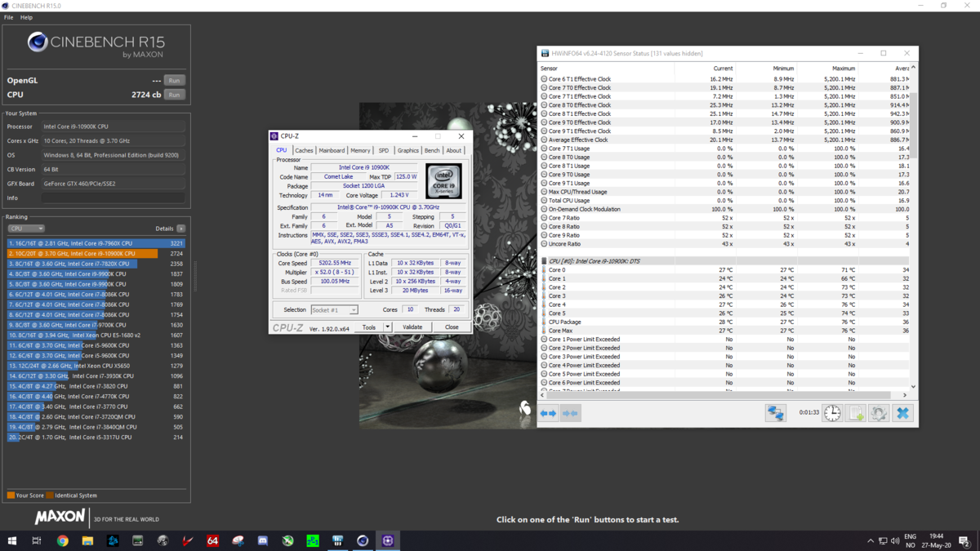This screenshot has height=551, width=980.
Task: Select ranking entry Intel Xeon CPU X5650
Action: coord(96,366)
